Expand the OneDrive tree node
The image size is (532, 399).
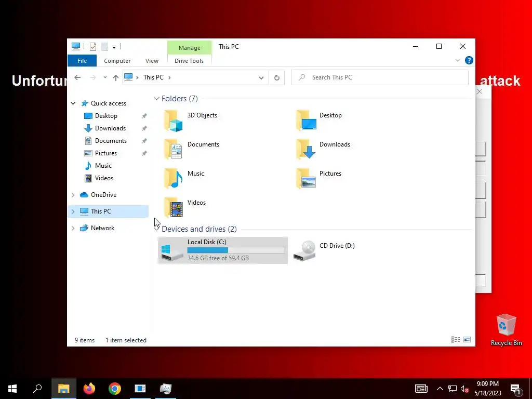(73, 195)
